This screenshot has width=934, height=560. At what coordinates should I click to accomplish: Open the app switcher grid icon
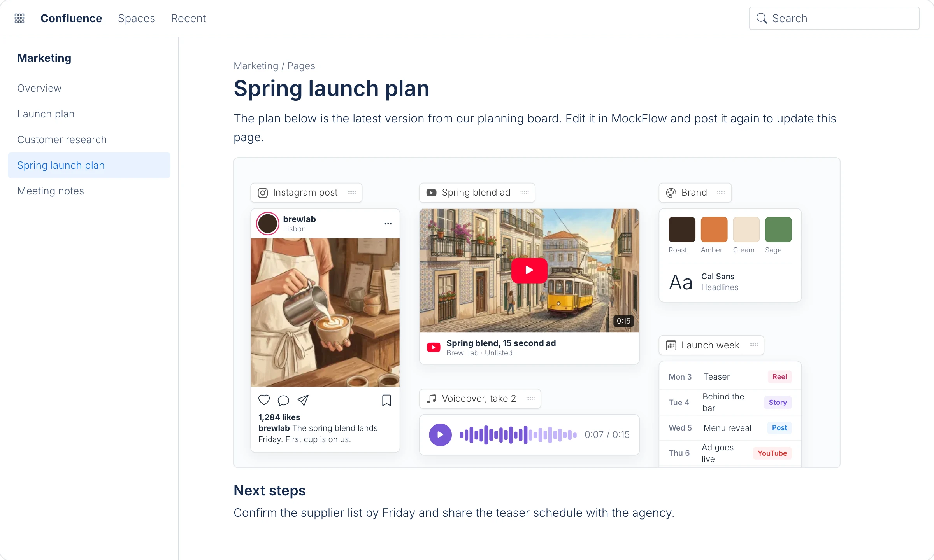19,18
